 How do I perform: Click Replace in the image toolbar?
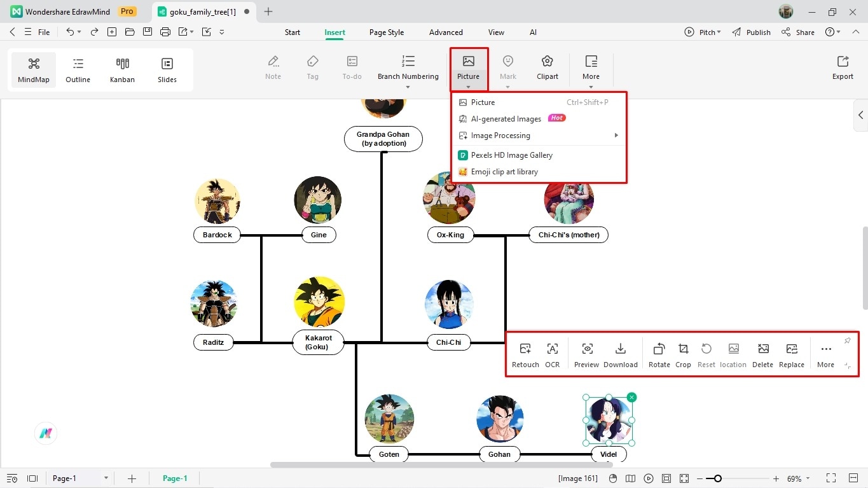(792, 355)
